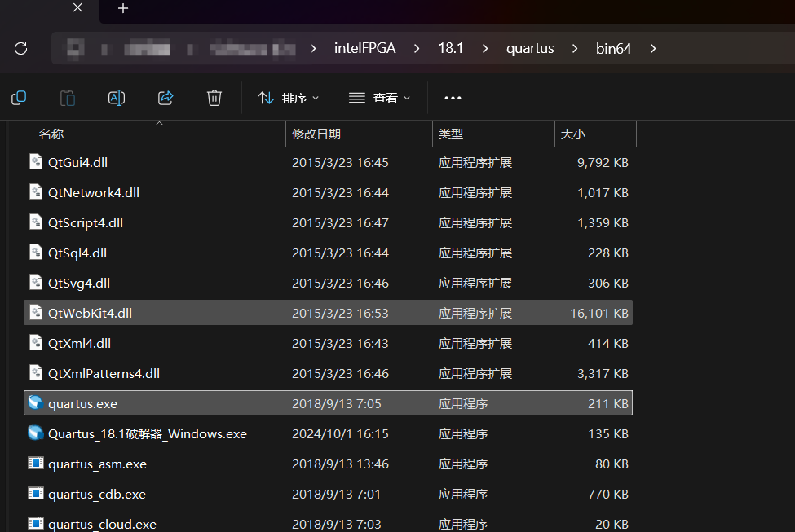Viewport: 795px width, 532px height.
Task: Open the see more three-dots menu
Action: pos(453,98)
